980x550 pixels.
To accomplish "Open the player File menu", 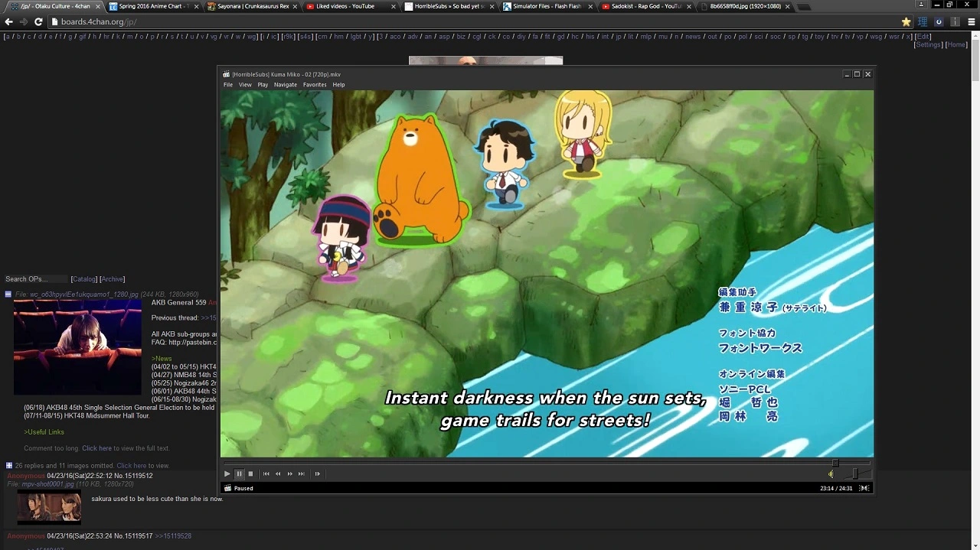I will point(228,85).
